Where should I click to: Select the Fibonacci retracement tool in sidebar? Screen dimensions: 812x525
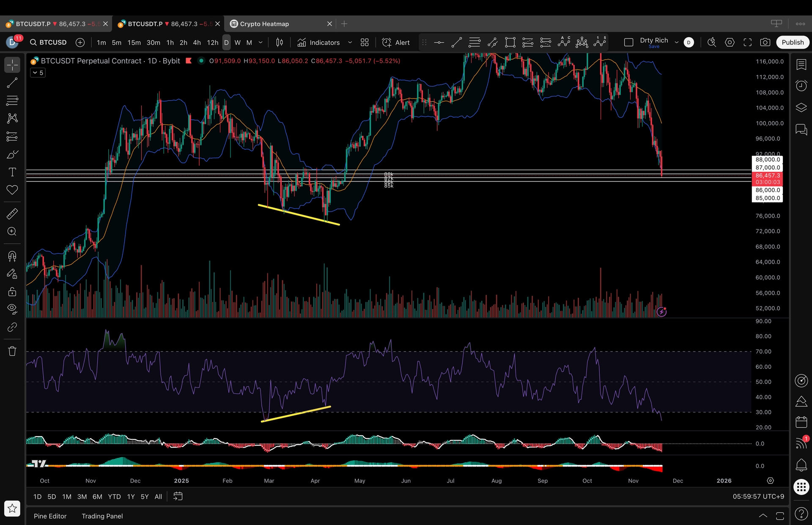tap(12, 101)
